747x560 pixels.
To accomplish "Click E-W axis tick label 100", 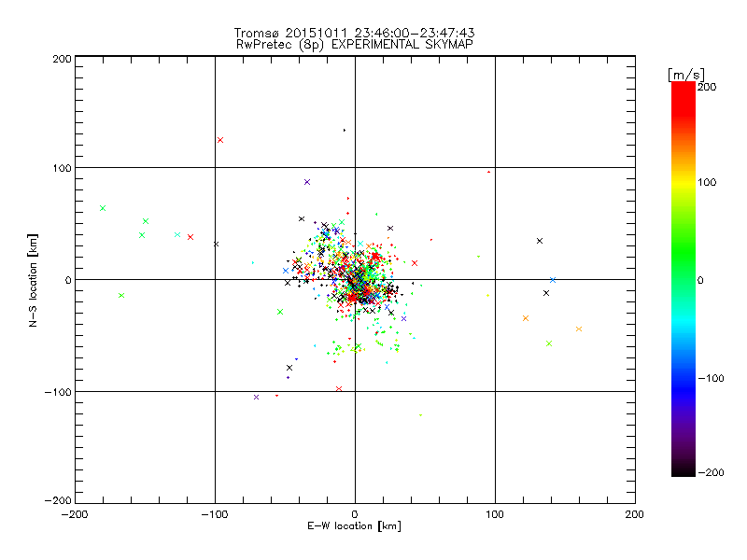I will [x=495, y=514].
